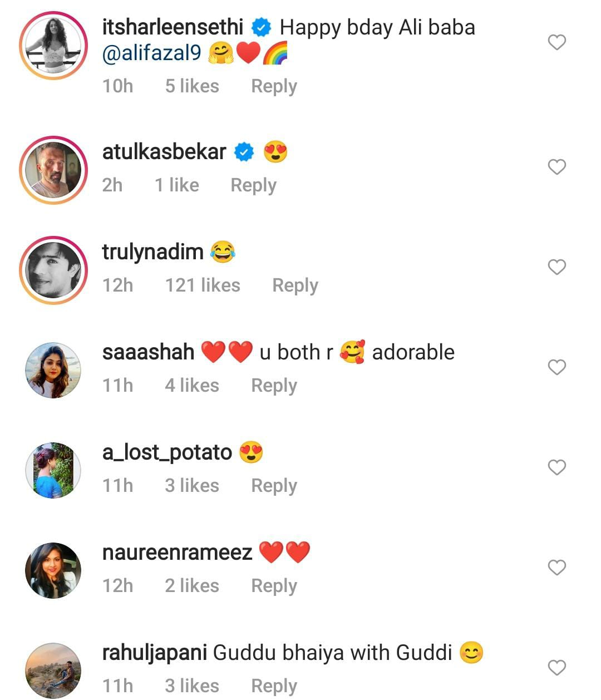Like a_lost_potato's comment
The width and height of the screenshot is (601, 700).
556,467
